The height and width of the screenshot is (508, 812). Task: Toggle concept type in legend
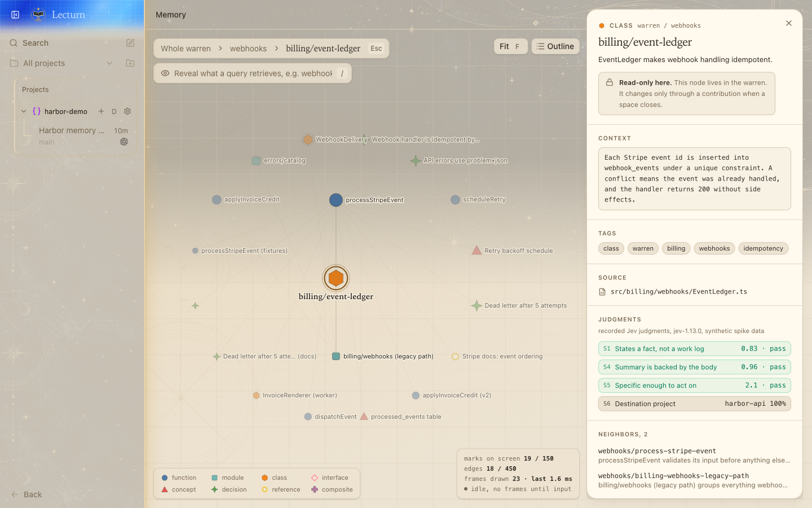coord(179,489)
